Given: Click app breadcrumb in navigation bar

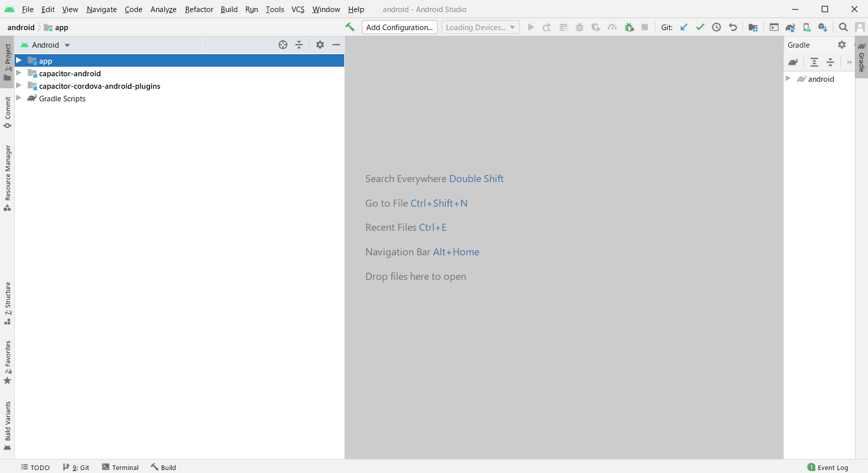Looking at the screenshot, I should 56,27.
